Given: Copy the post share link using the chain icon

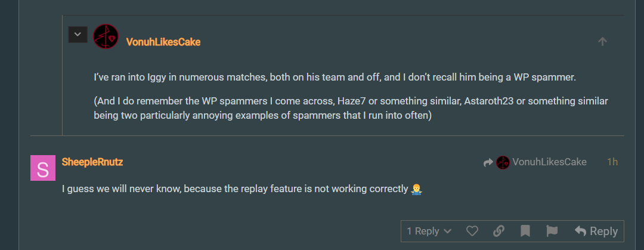Looking at the screenshot, I should (x=499, y=231).
